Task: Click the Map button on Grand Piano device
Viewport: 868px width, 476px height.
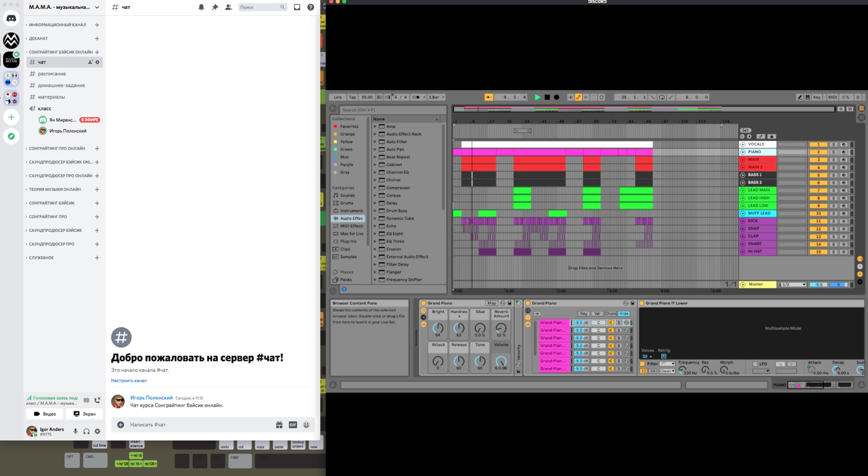Action: [491, 303]
